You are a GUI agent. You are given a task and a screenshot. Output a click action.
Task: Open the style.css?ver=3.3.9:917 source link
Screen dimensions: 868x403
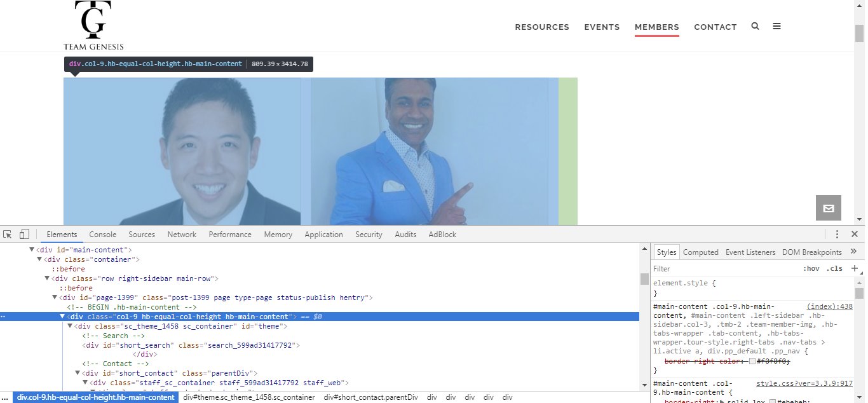[804, 383]
